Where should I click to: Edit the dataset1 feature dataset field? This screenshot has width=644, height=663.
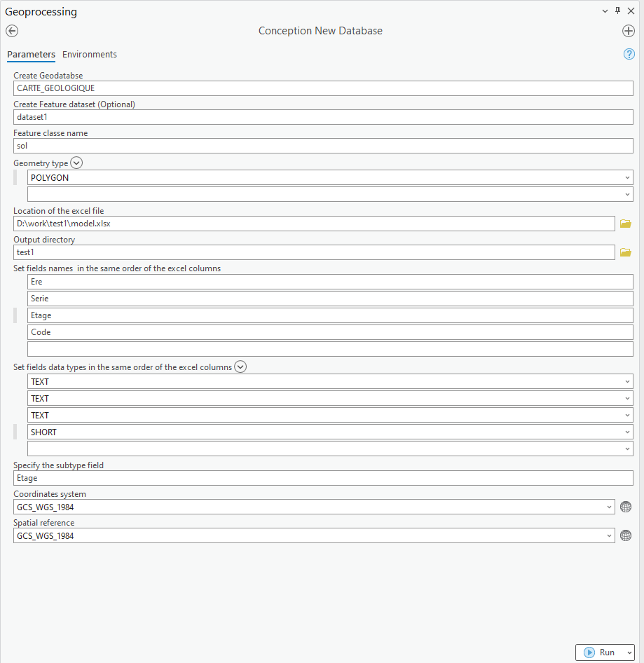(x=323, y=117)
